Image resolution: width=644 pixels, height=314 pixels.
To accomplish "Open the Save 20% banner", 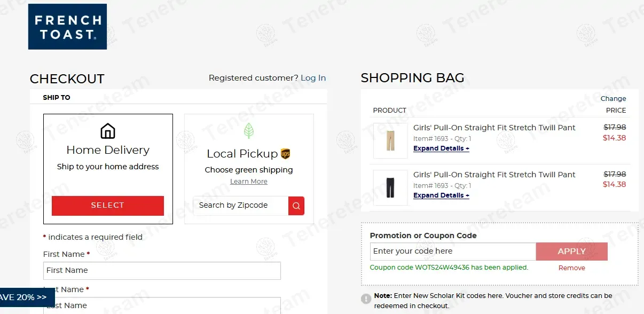I will pyautogui.click(x=25, y=297).
